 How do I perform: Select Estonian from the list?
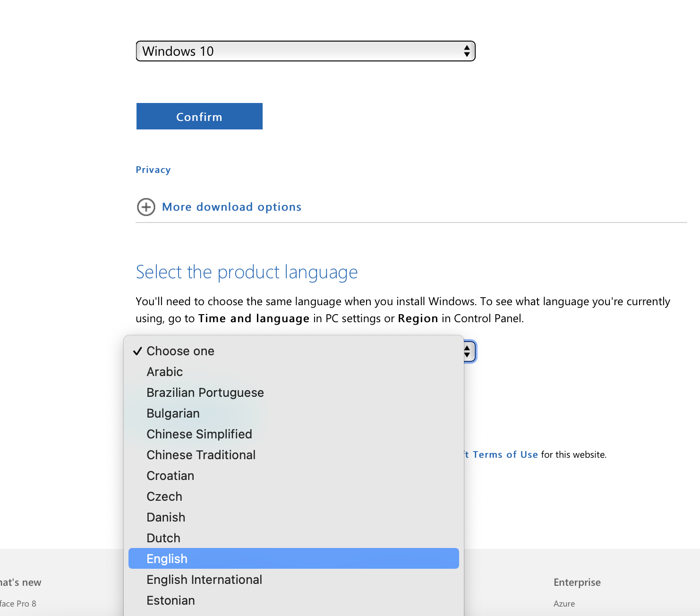(x=294, y=600)
